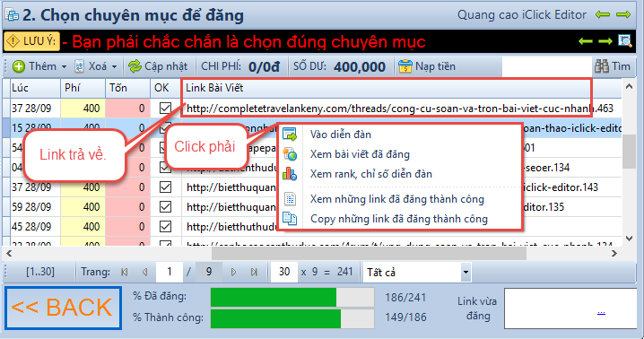
Task: Choose Xem bài viết đã đăng
Action: (360, 154)
